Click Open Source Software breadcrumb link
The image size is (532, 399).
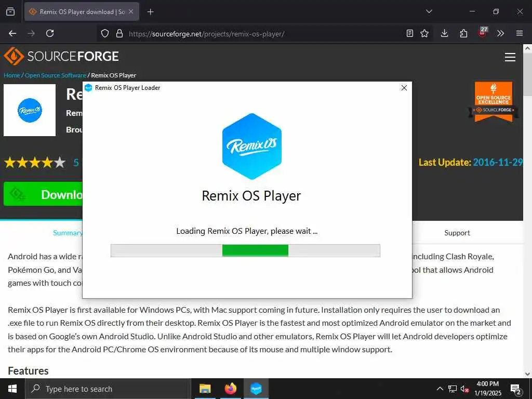55,75
